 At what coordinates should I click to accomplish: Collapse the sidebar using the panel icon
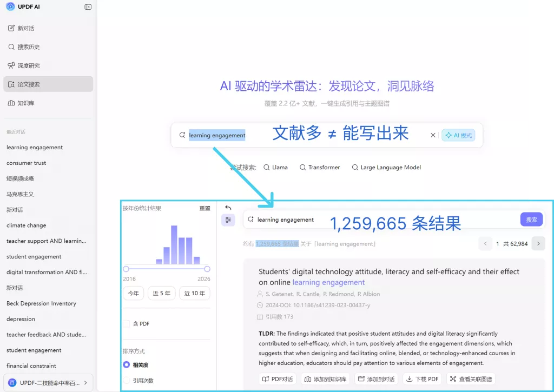click(88, 7)
